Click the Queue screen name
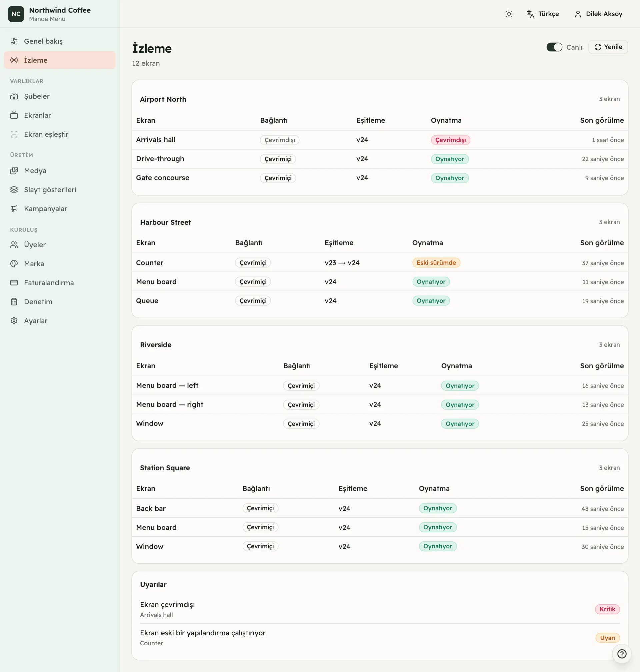 click(147, 301)
